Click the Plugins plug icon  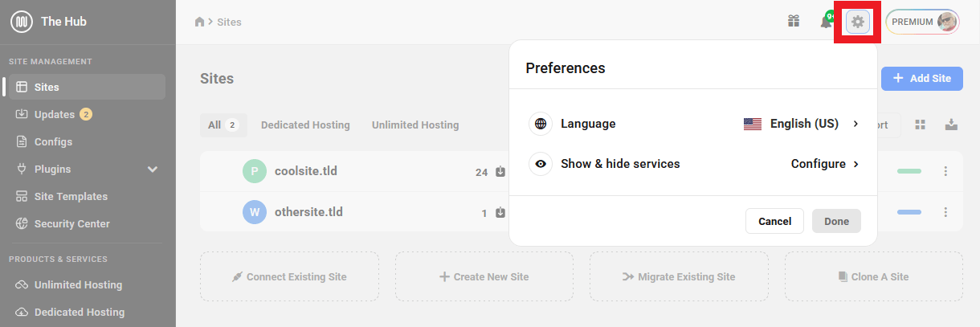coord(22,169)
